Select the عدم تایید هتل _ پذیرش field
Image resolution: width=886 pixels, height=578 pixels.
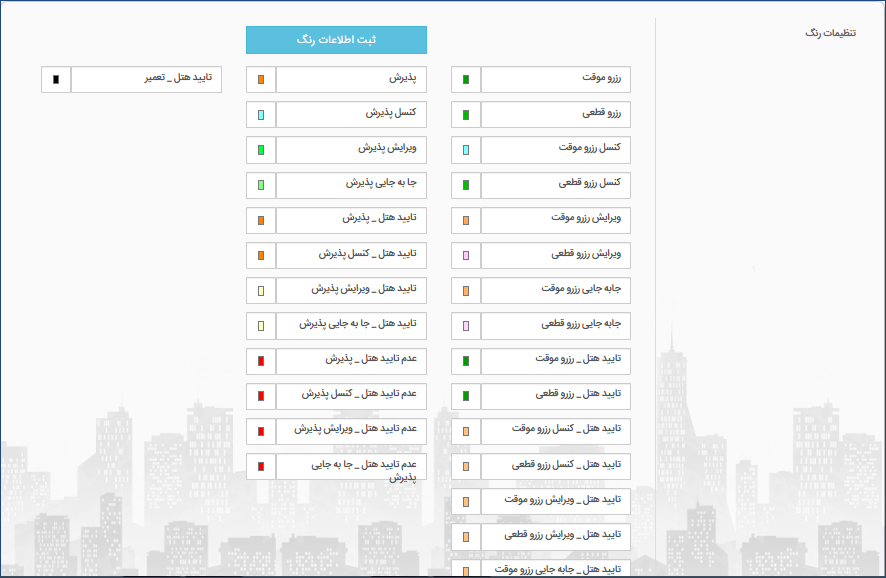351,360
